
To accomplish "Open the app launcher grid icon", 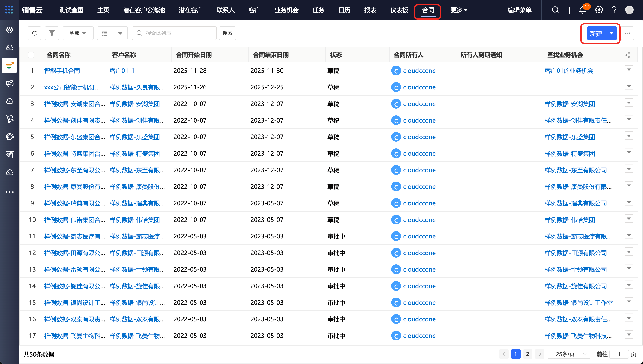I will pos(9,10).
